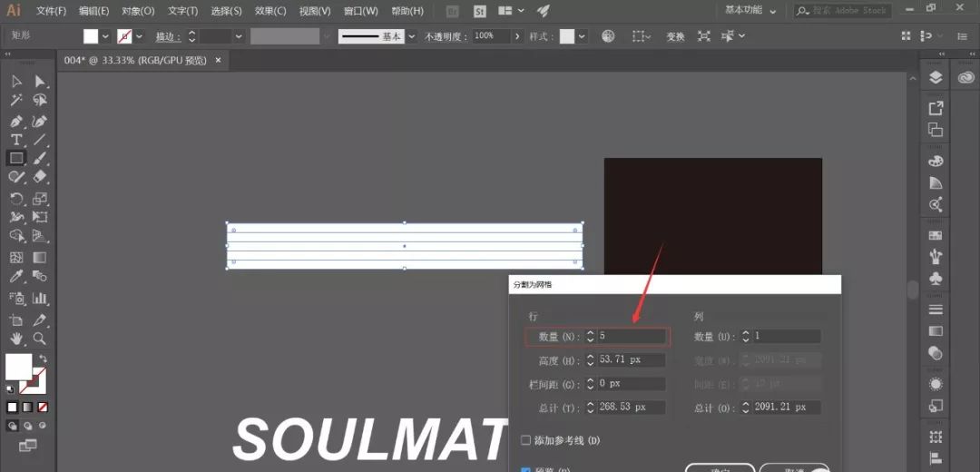Open the 效果(C) menu
This screenshot has height=472, width=980.
tap(269, 11)
